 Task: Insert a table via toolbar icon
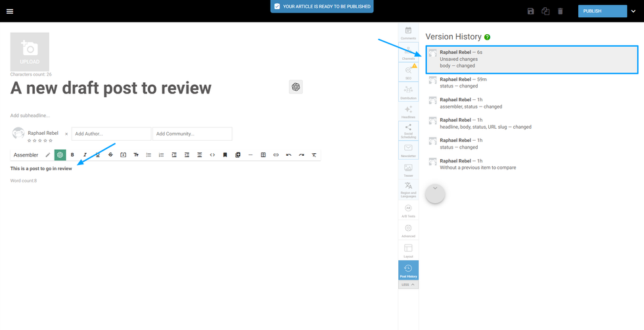click(263, 155)
